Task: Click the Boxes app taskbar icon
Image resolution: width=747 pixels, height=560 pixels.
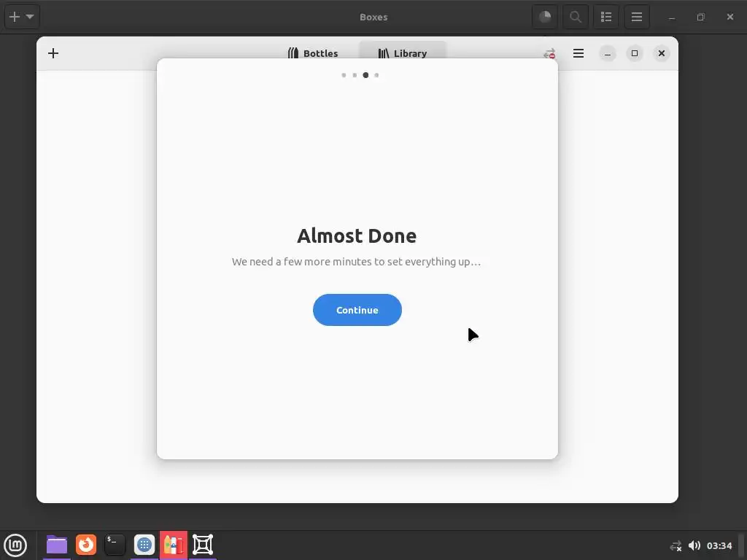Action: [x=203, y=545]
